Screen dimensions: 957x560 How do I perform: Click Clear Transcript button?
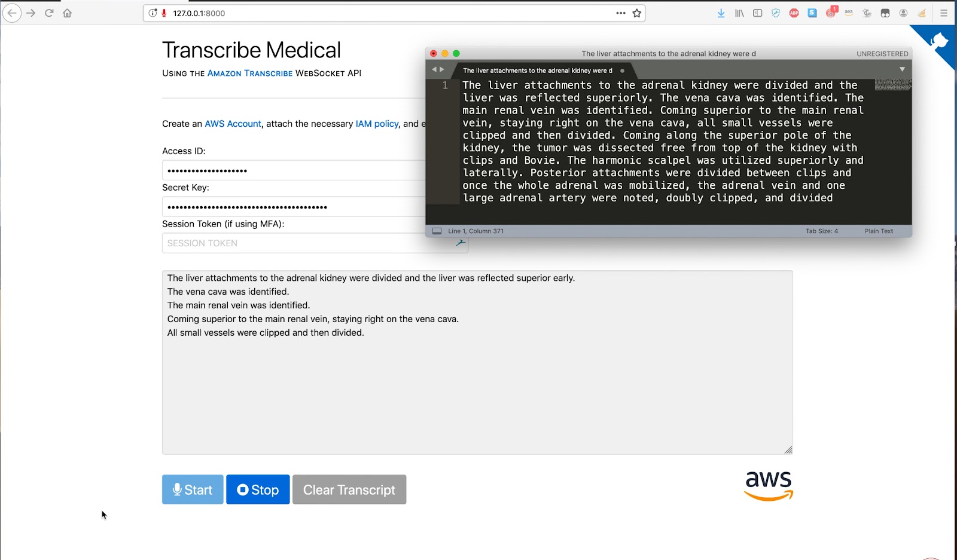click(349, 489)
